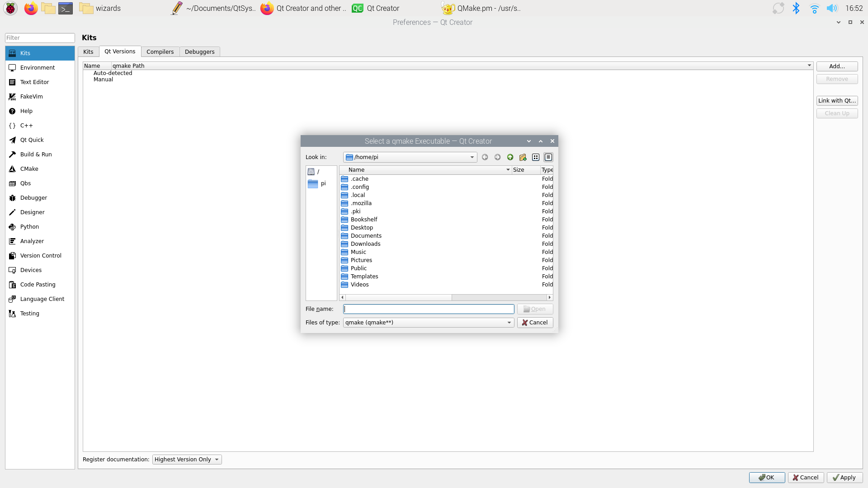Viewport: 868px width, 488px height.
Task: Open Register documentation dropdown
Action: coord(187,460)
